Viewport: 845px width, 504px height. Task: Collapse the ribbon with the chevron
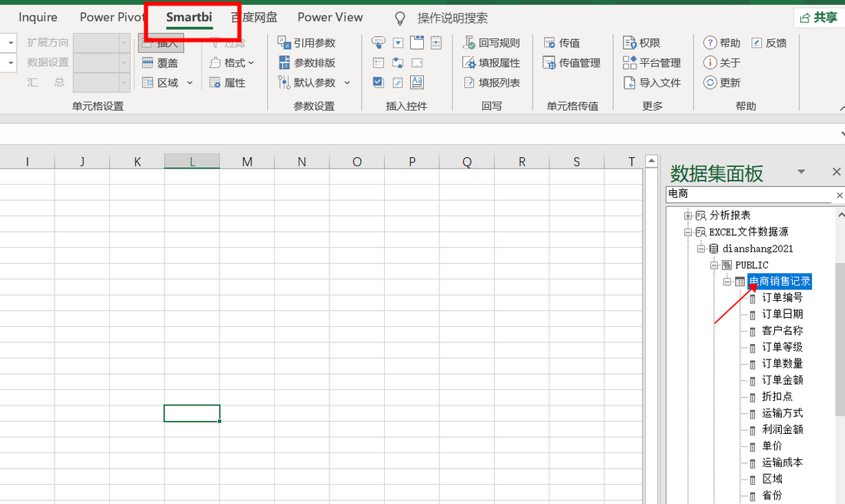pos(842,108)
